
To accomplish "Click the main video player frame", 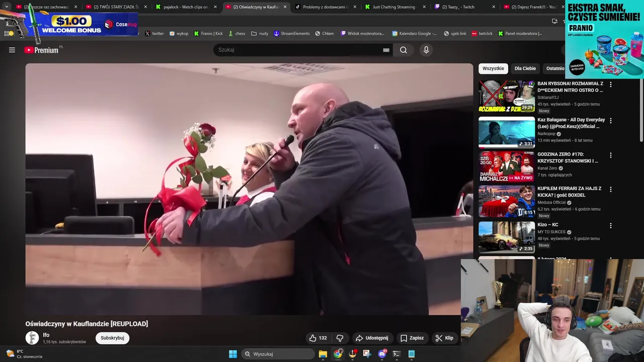I will (x=250, y=189).
